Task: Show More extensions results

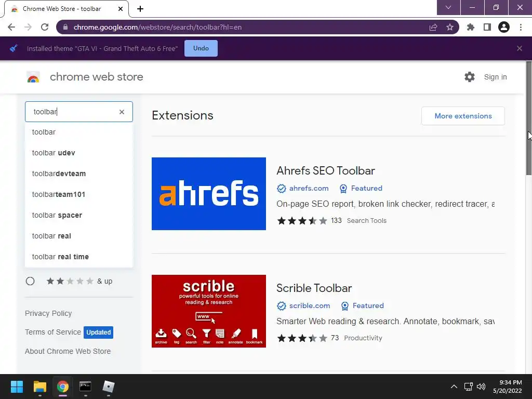Action: point(463,116)
